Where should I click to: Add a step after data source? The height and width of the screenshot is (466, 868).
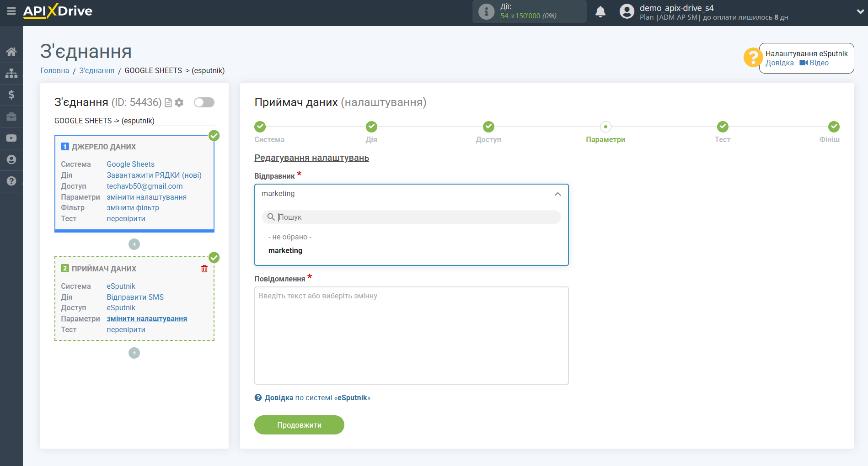[134, 244]
